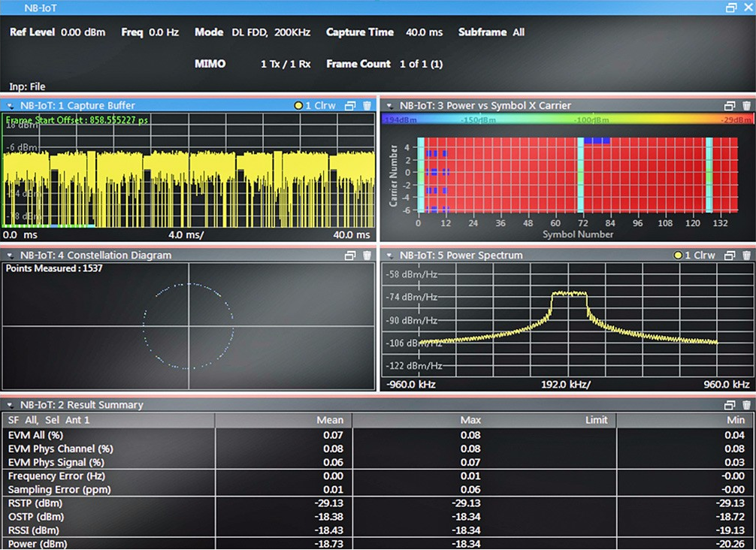Screen dimensions: 756x550
Task: Click the Subframe All setting
Action: pyautogui.click(x=491, y=32)
